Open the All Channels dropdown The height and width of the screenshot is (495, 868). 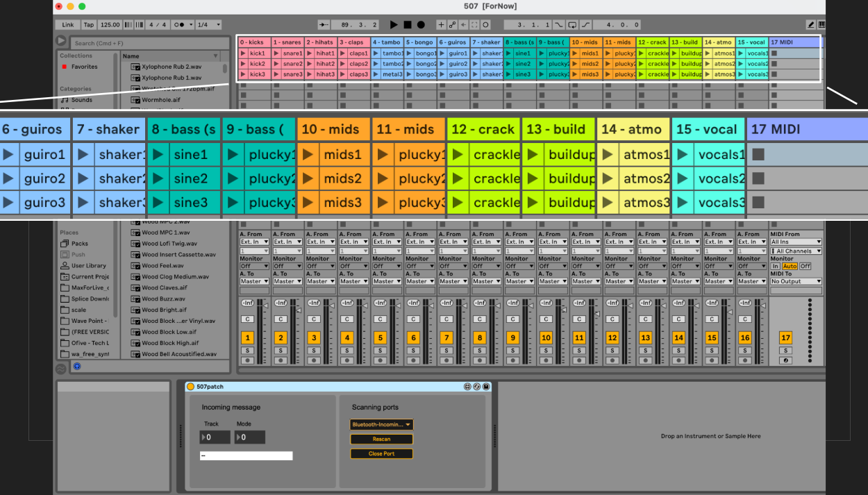[x=796, y=251]
